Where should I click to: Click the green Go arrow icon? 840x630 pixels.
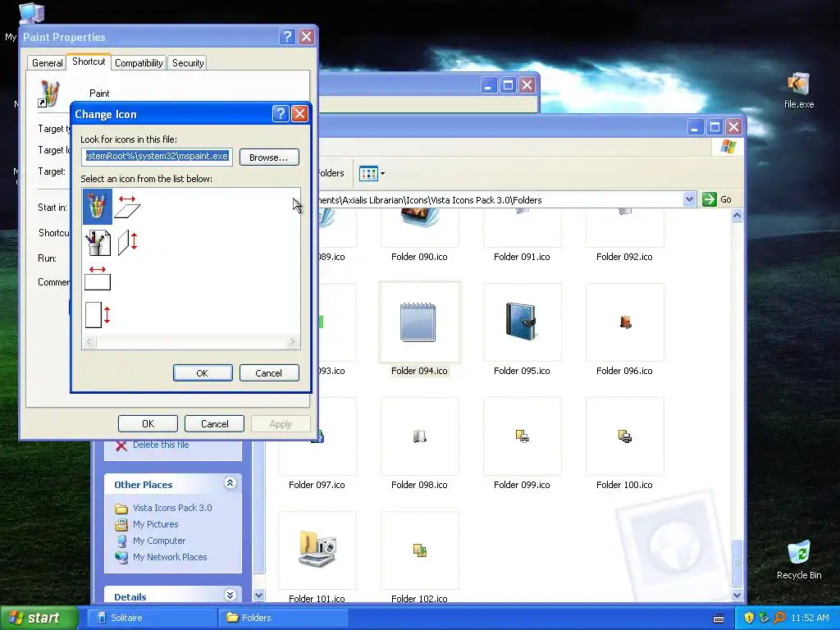click(x=709, y=199)
